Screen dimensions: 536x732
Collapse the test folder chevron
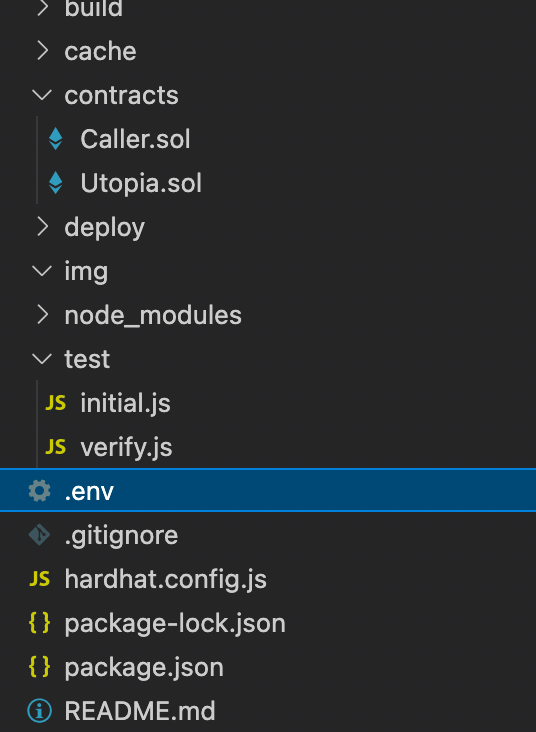(42, 359)
